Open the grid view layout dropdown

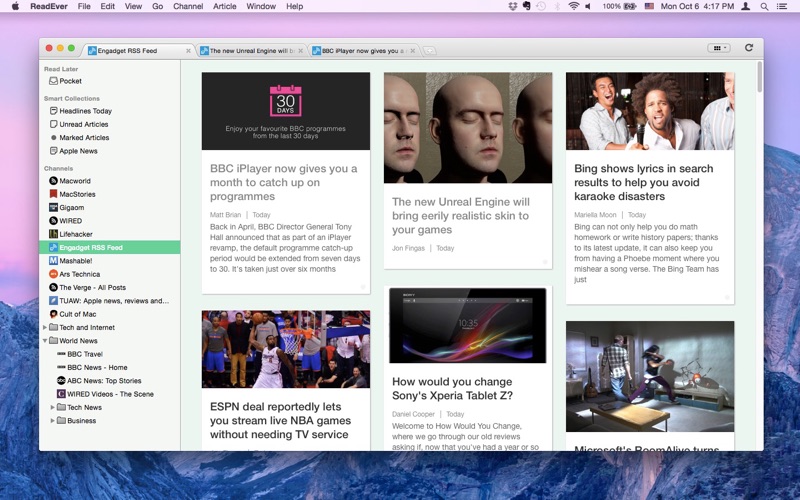point(718,48)
